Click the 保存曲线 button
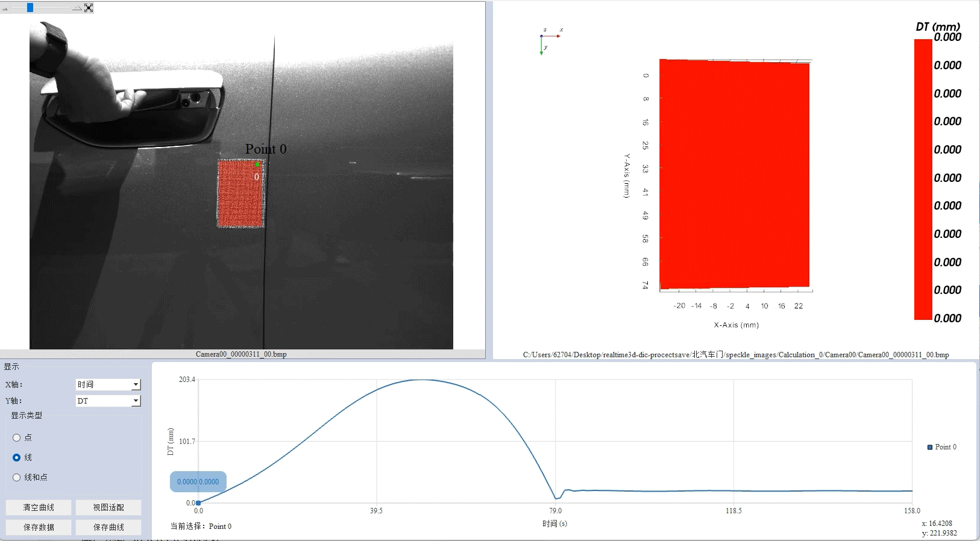Image resolution: width=980 pixels, height=541 pixels. pyautogui.click(x=108, y=527)
